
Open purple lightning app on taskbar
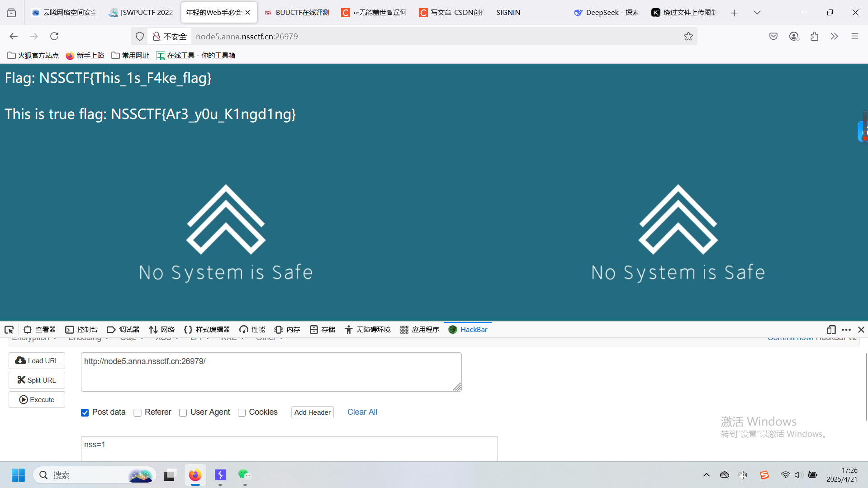pos(220,475)
